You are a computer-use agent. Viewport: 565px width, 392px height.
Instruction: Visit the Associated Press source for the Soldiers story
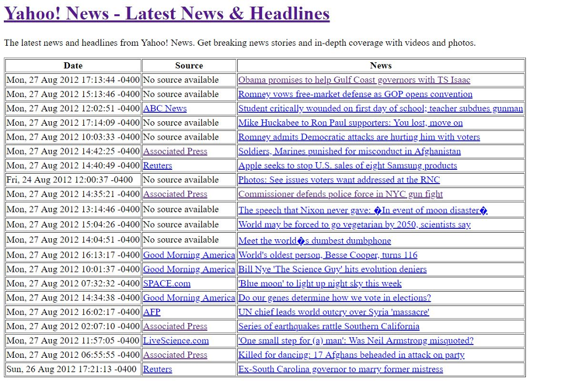(175, 151)
